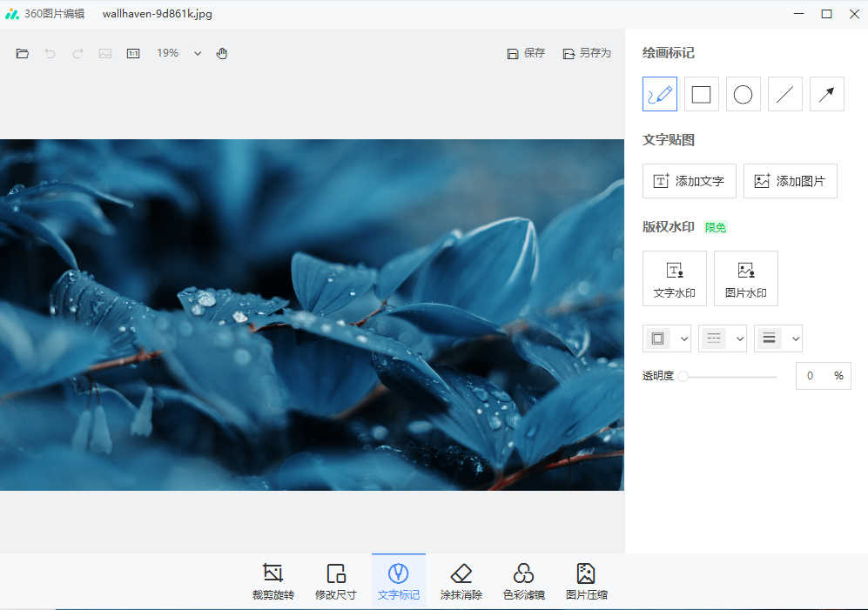Select the rectangle drawing tool
The height and width of the screenshot is (610, 868).
tap(702, 94)
